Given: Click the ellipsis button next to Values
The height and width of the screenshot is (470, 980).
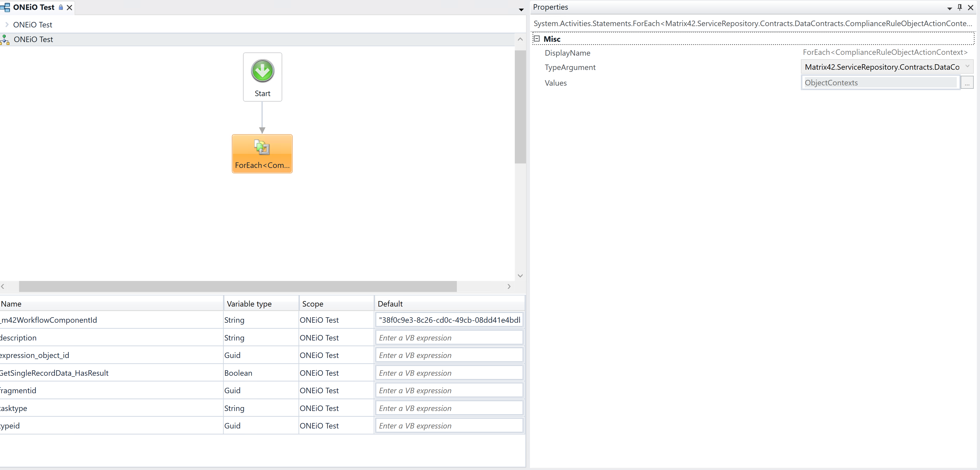Looking at the screenshot, I should point(967,83).
